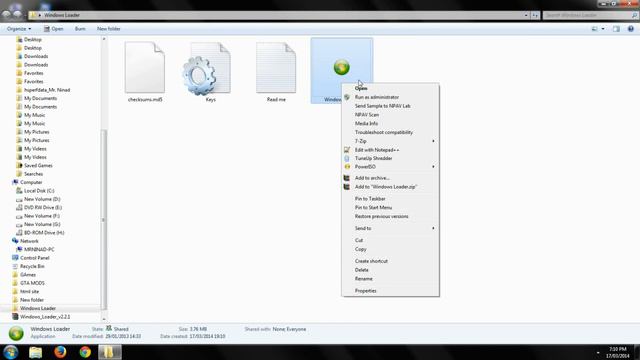Expand the Send to submenu
Viewport: 640px width, 360px height.
click(390, 228)
